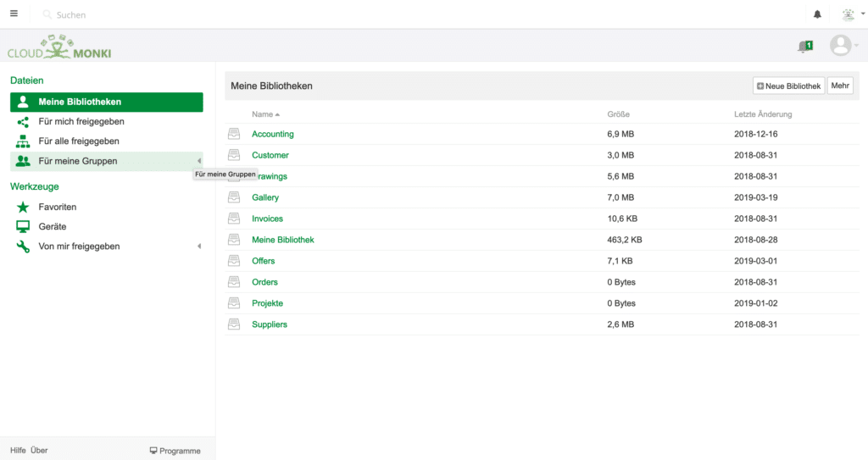This screenshot has height=460, width=868.
Task: Open the hamburger menu icon
Action: (14, 14)
